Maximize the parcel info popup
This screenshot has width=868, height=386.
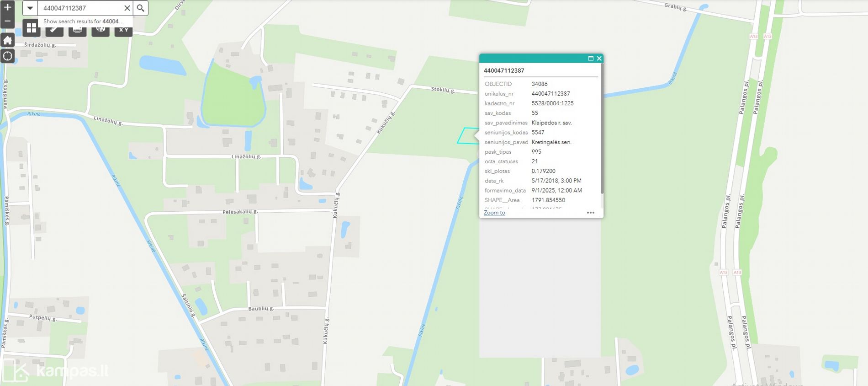point(591,59)
